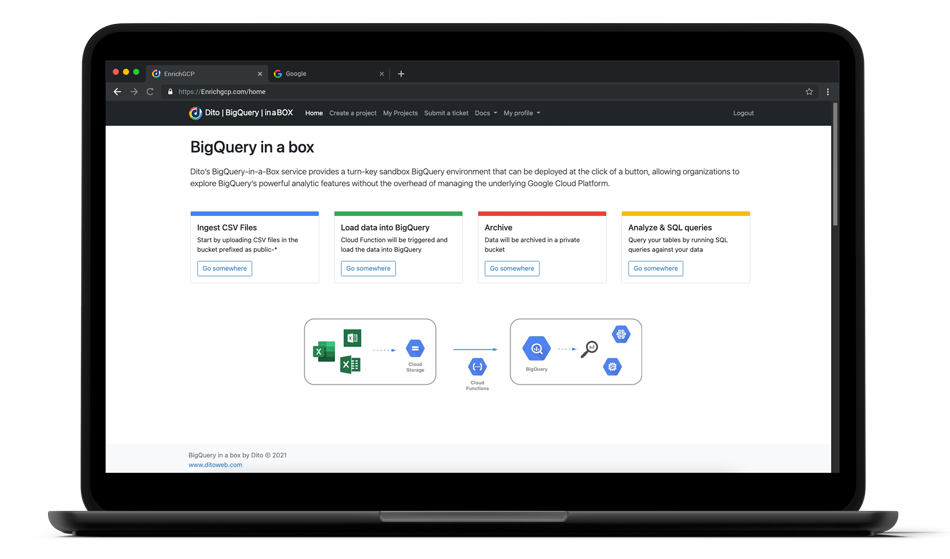Open Submit a ticket page

click(446, 113)
